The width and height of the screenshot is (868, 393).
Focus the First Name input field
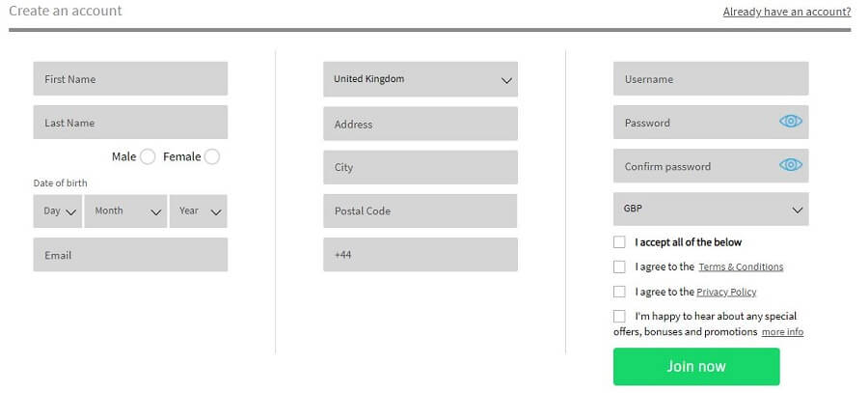click(130, 79)
